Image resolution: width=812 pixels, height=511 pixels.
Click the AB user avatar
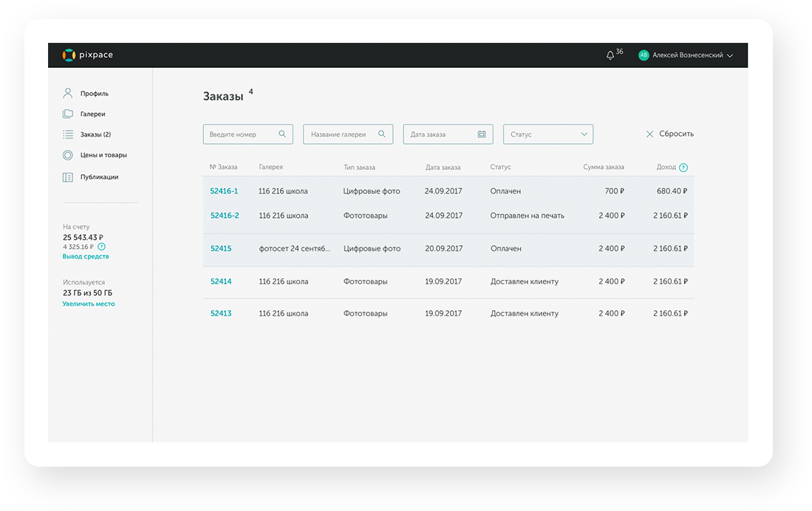pos(644,55)
